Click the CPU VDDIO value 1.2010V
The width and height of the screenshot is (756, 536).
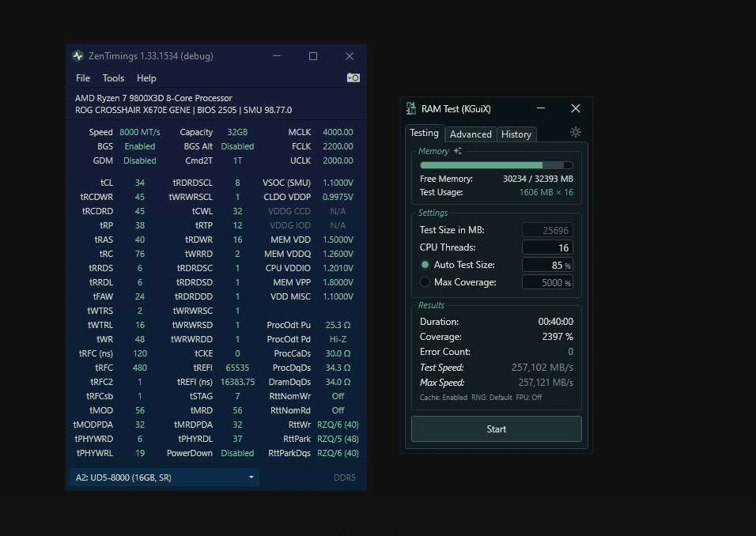pyautogui.click(x=338, y=268)
